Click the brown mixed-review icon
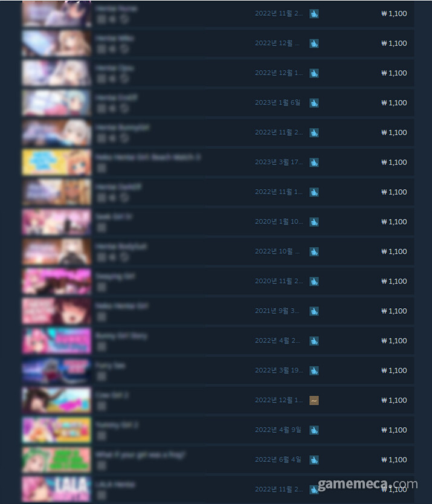This screenshot has width=432, height=504. (x=314, y=400)
